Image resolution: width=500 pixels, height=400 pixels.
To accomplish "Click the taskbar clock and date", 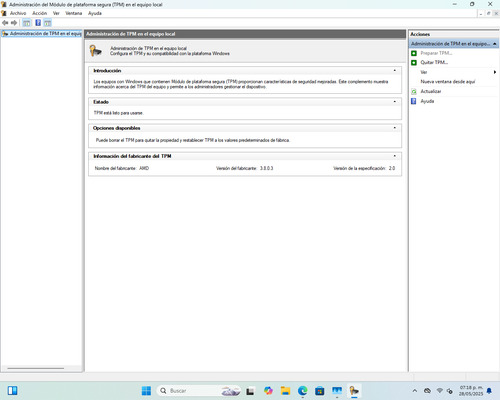I will point(471,391).
